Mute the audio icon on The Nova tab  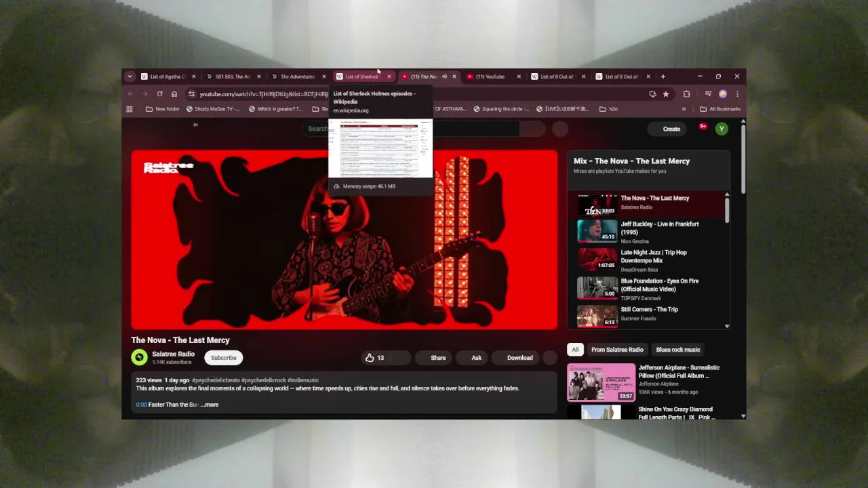pos(444,77)
